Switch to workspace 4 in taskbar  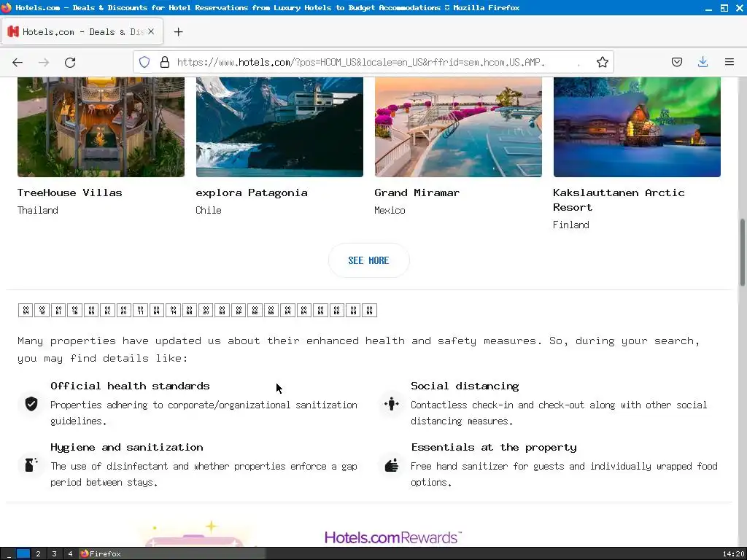(70, 554)
